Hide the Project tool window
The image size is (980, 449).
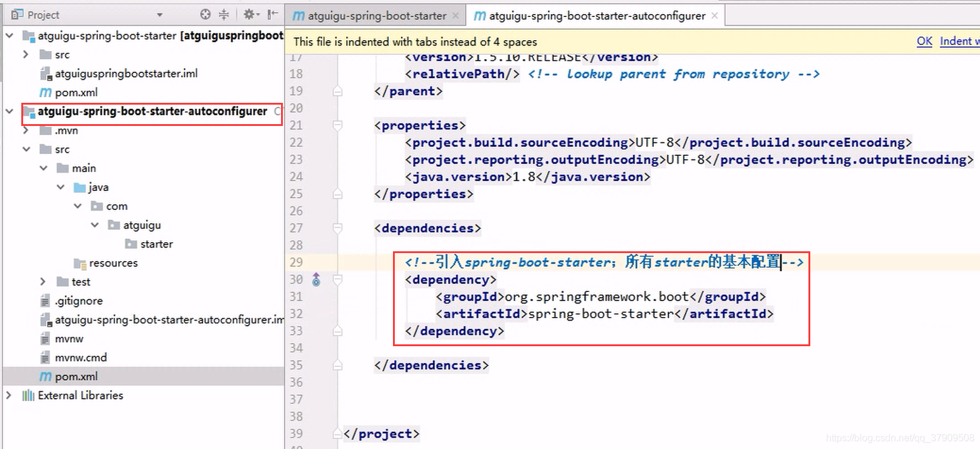pyautogui.click(x=273, y=14)
